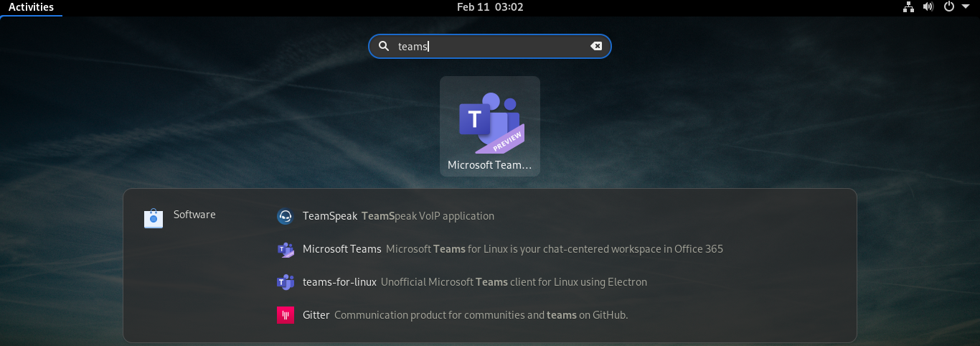Viewport: 980px width, 346px height.
Task: Select the Microsoft Teams software result name
Action: [342, 249]
